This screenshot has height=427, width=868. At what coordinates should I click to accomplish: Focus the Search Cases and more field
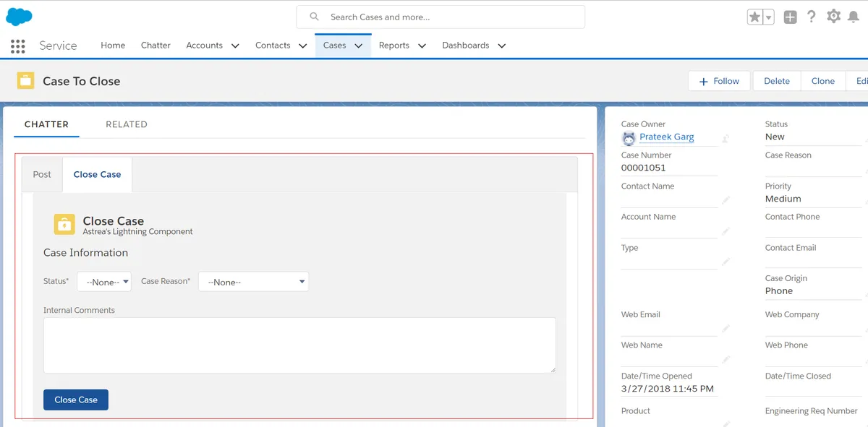click(x=441, y=17)
